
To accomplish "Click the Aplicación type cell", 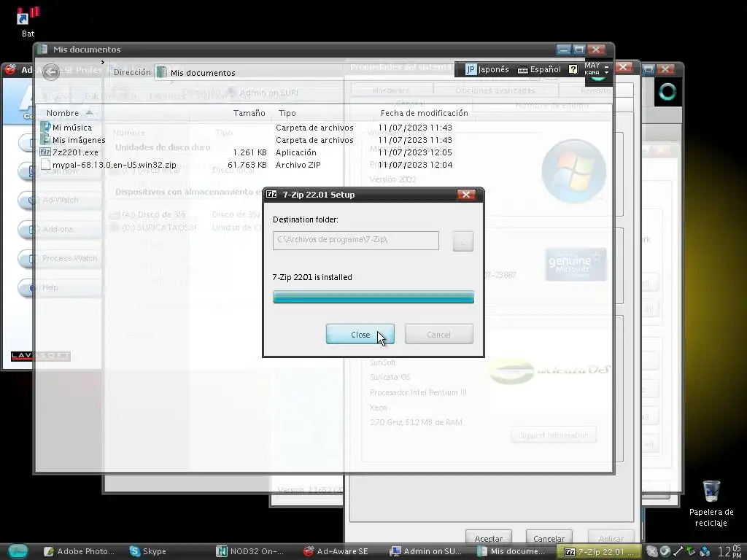I will [296, 152].
